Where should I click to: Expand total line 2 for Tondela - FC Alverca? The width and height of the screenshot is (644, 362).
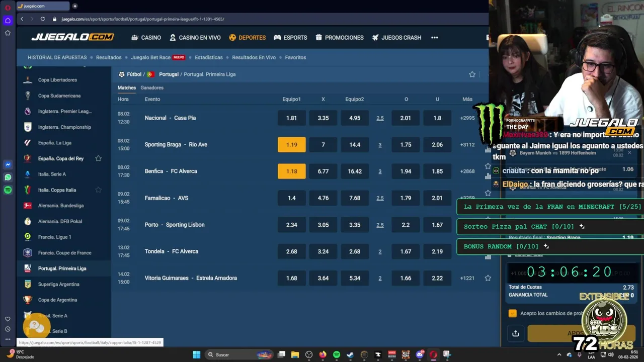[380, 251]
